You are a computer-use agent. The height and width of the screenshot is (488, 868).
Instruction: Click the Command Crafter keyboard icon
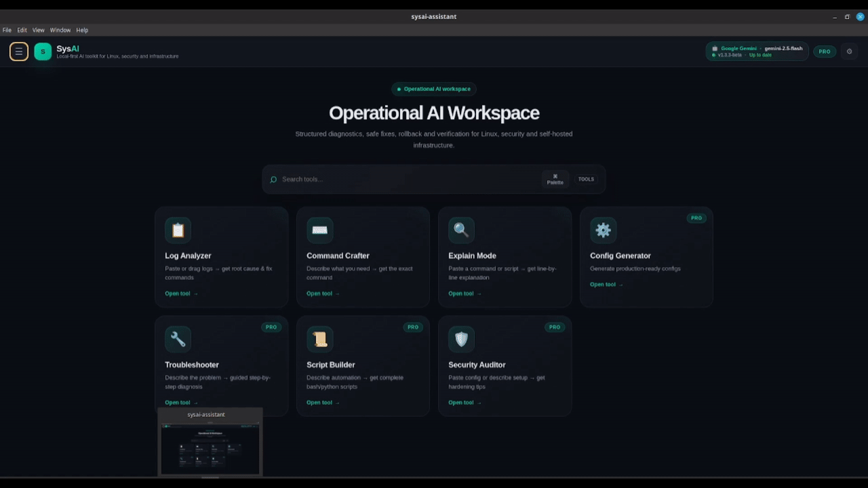pyautogui.click(x=319, y=230)
